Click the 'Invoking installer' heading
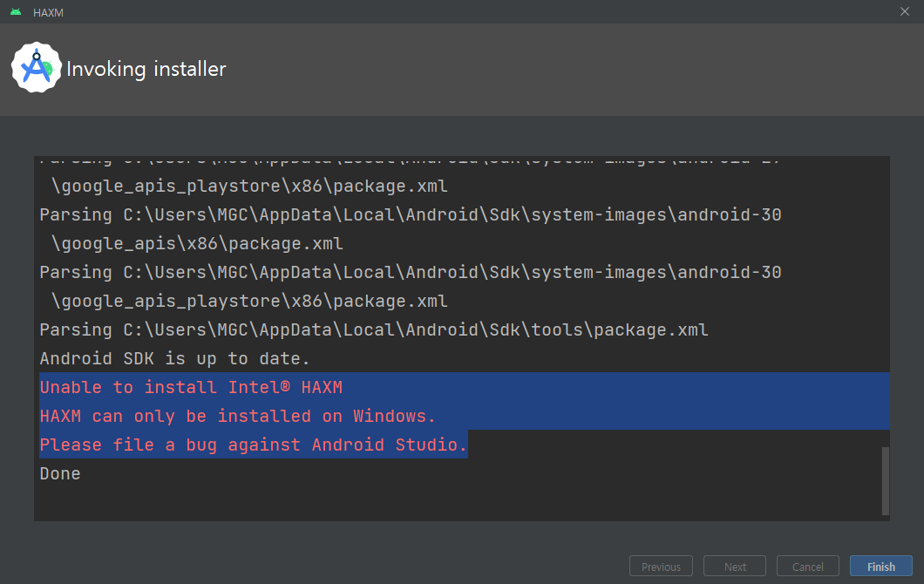 pos(146,69)
